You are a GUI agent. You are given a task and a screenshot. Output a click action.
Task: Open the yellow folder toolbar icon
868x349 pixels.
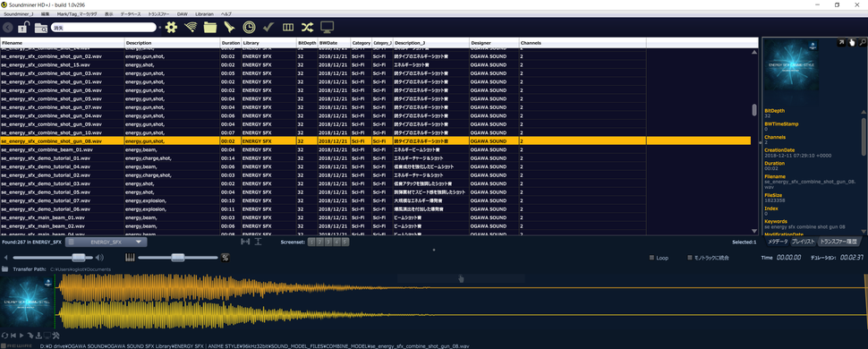point(209,27)
